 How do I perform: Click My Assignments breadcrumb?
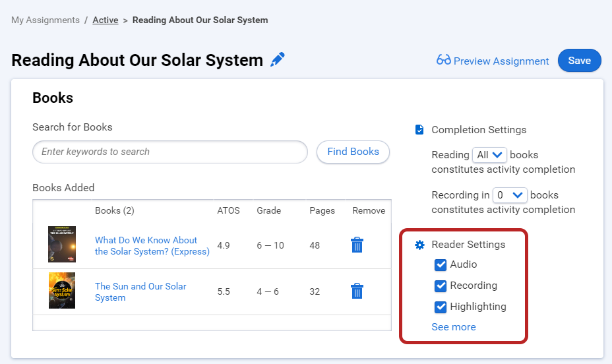pos(46,20)
